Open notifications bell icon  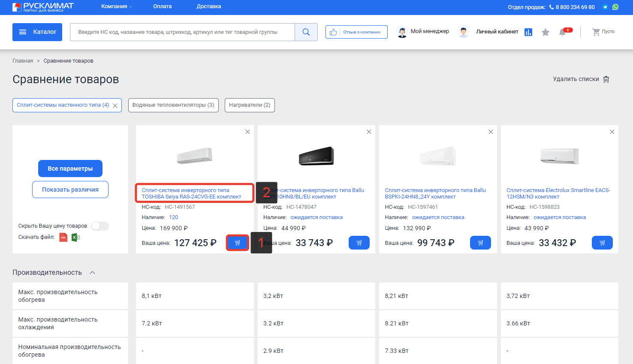[563, 32]
